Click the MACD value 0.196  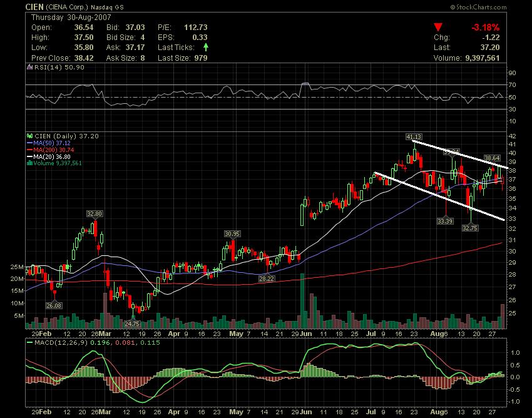click(101, 343)
